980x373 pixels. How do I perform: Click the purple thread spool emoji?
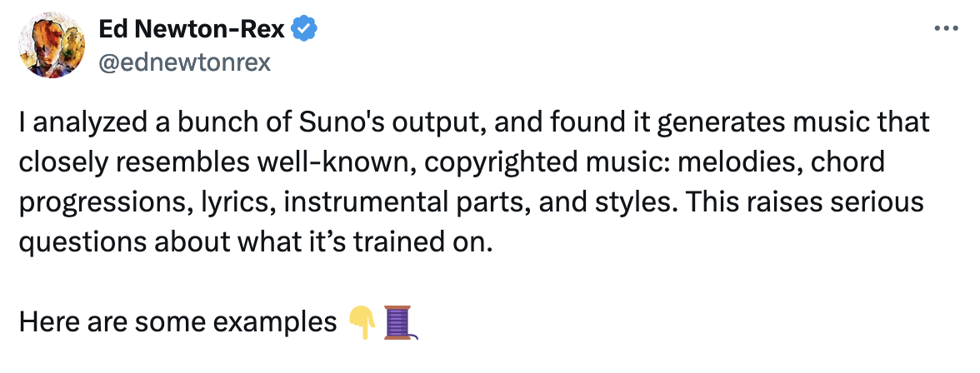(x=399, y=321)
